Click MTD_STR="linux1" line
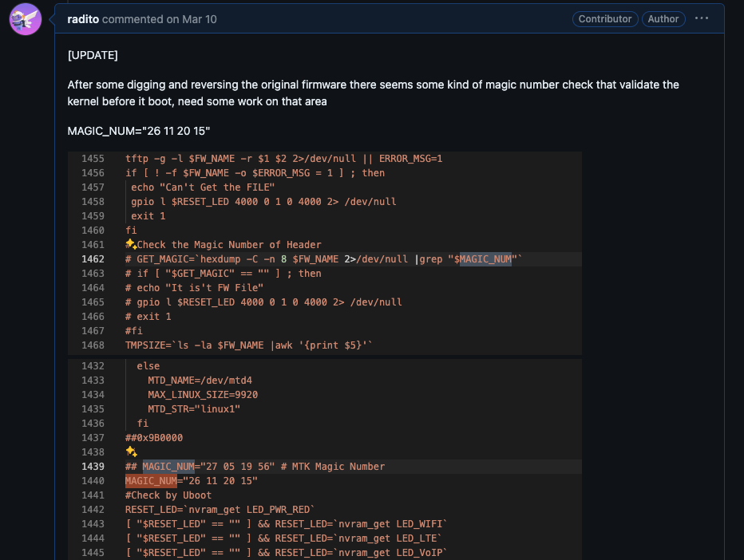 [194, 408]
